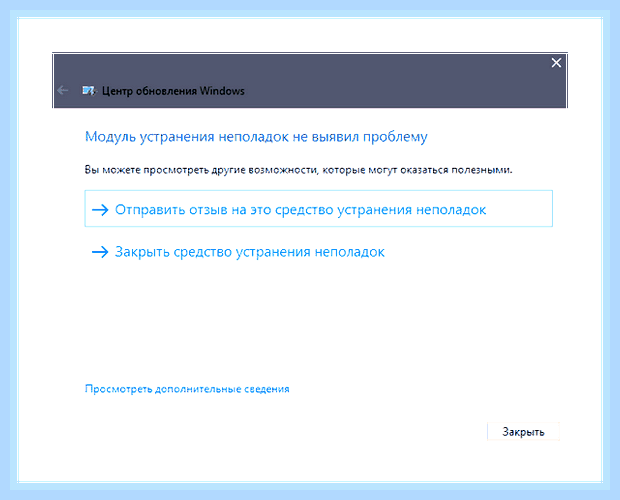Click the 'Закрыть' button
620x500 pixels.
tap(523, 432)
